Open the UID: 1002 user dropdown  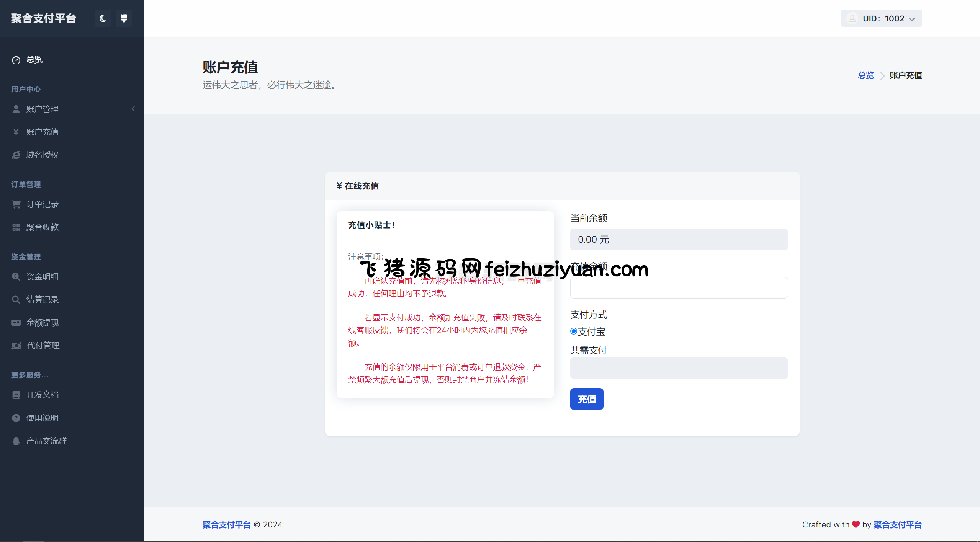pos(881,18)
